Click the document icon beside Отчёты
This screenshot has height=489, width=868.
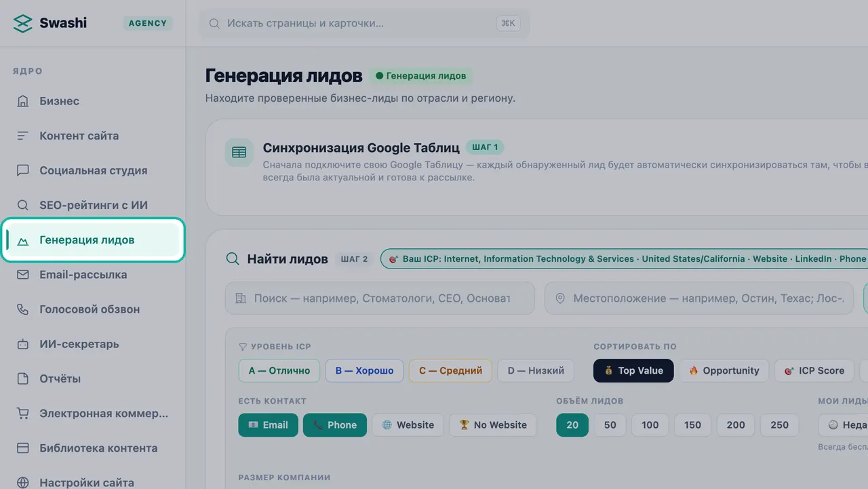23,378
